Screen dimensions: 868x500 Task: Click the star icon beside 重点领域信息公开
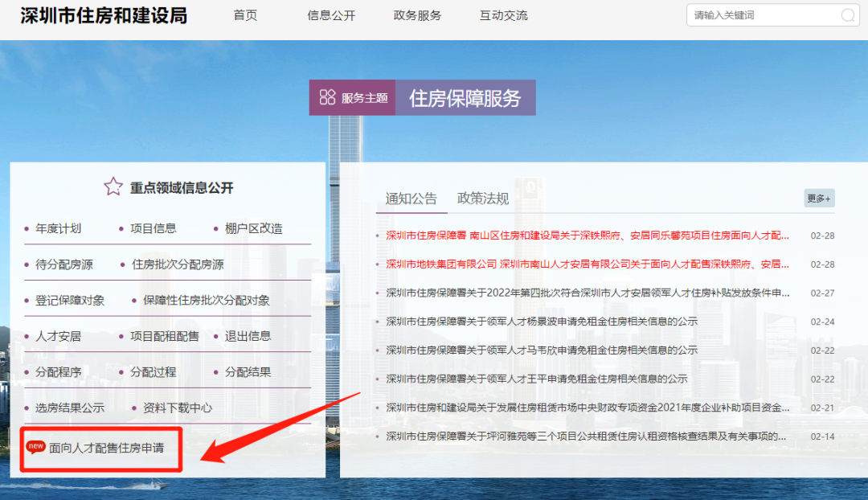[113, 187]
